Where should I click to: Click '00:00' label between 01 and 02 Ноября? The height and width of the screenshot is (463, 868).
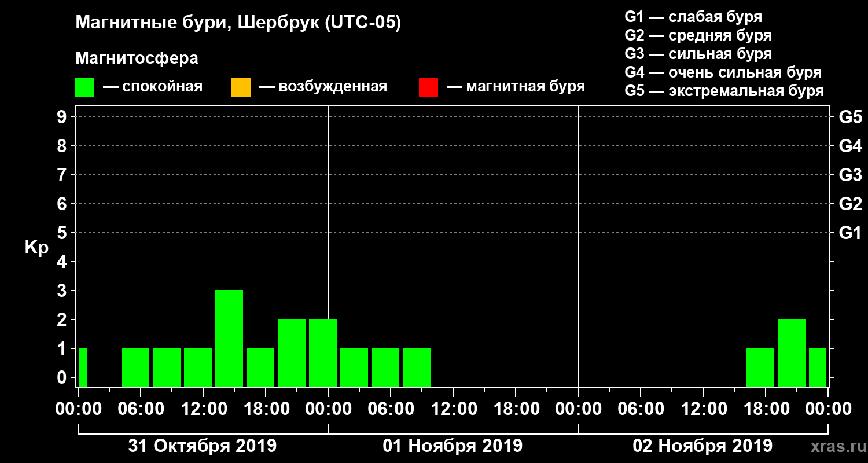(578, 409)
